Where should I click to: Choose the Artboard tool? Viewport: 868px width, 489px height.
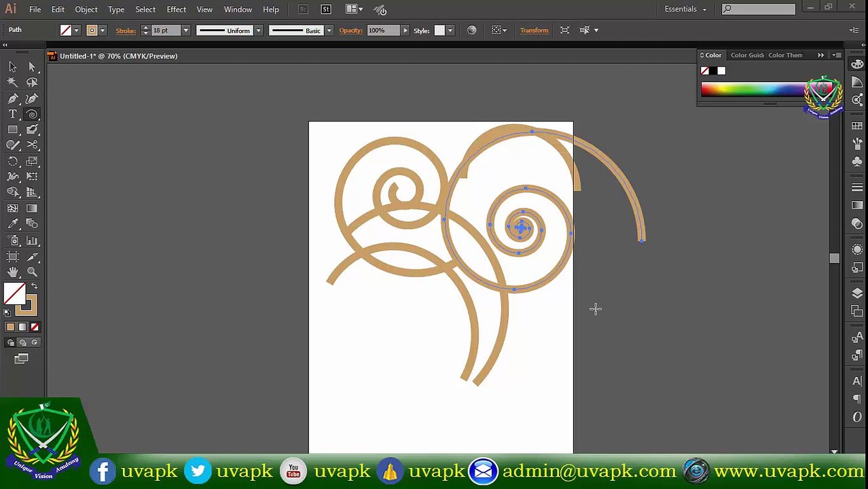point(13,257)
